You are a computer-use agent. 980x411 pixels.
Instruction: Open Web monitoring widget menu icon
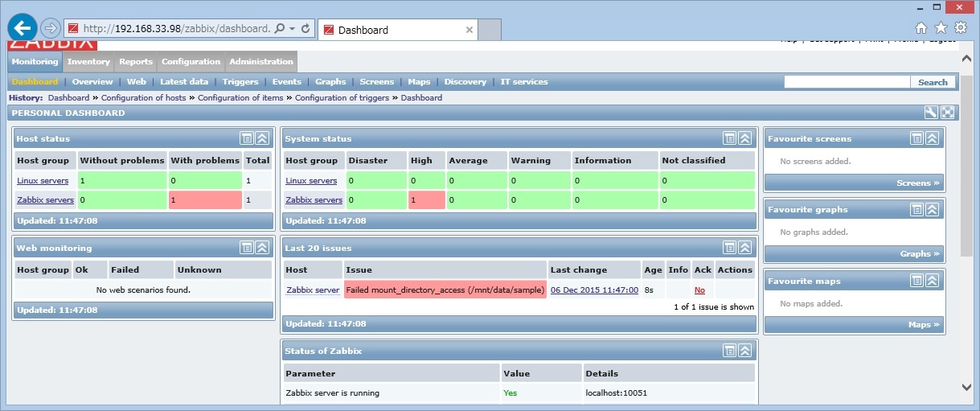coord(247,248)
